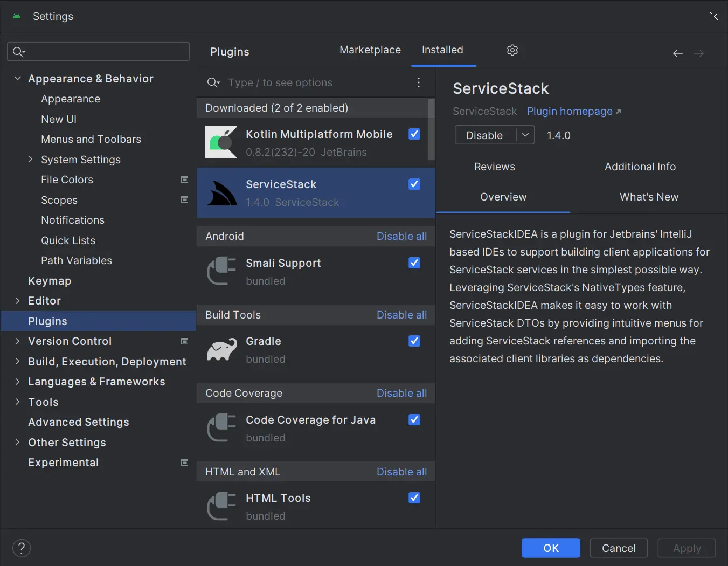
Task: Collapse the Appearance & Behavior tree node
Action: (18, 78)
